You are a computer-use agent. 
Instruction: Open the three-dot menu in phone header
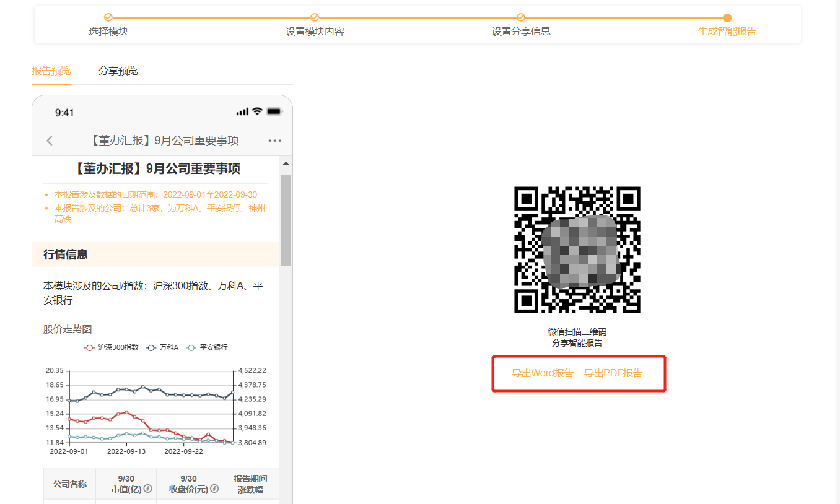[275, 141]
